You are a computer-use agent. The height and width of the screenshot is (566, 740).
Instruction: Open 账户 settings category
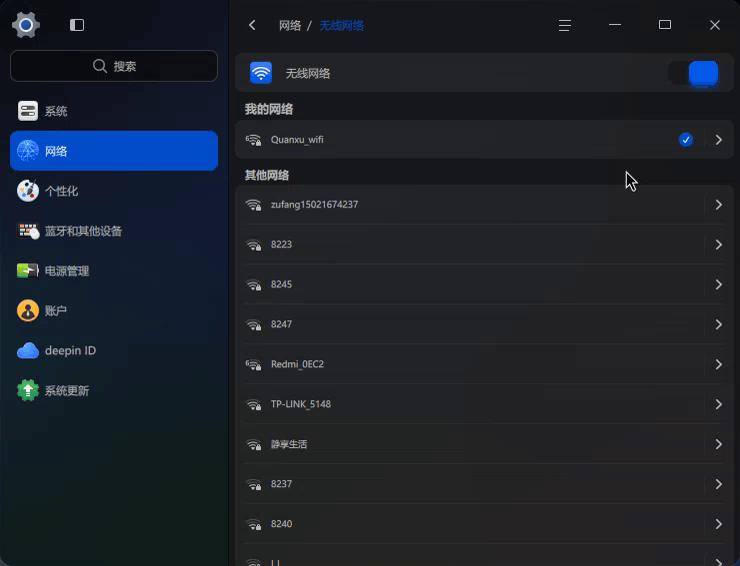(114, 311)
